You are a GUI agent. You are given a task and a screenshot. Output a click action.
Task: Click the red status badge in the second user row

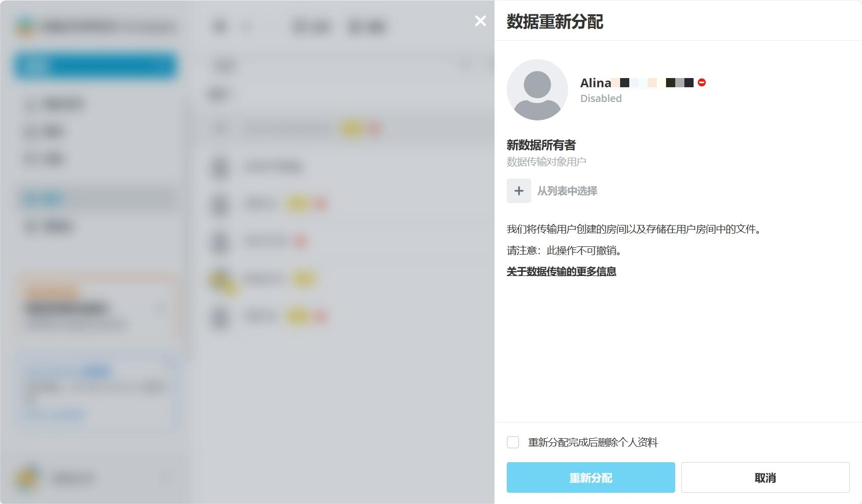(x=321, y=204)
